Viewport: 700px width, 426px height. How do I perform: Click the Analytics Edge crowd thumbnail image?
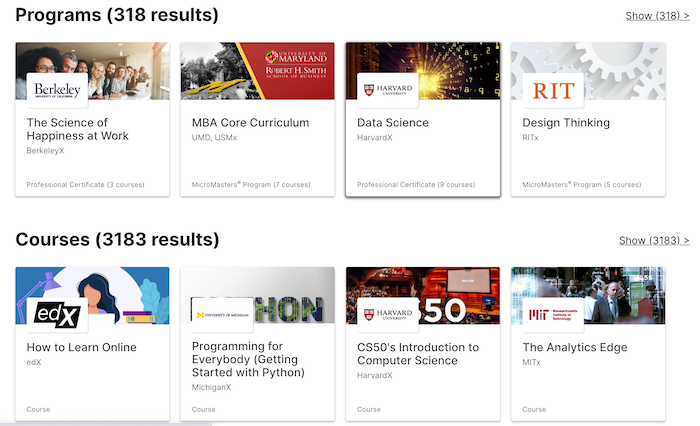pyautogui.click(x=588, y=296)
